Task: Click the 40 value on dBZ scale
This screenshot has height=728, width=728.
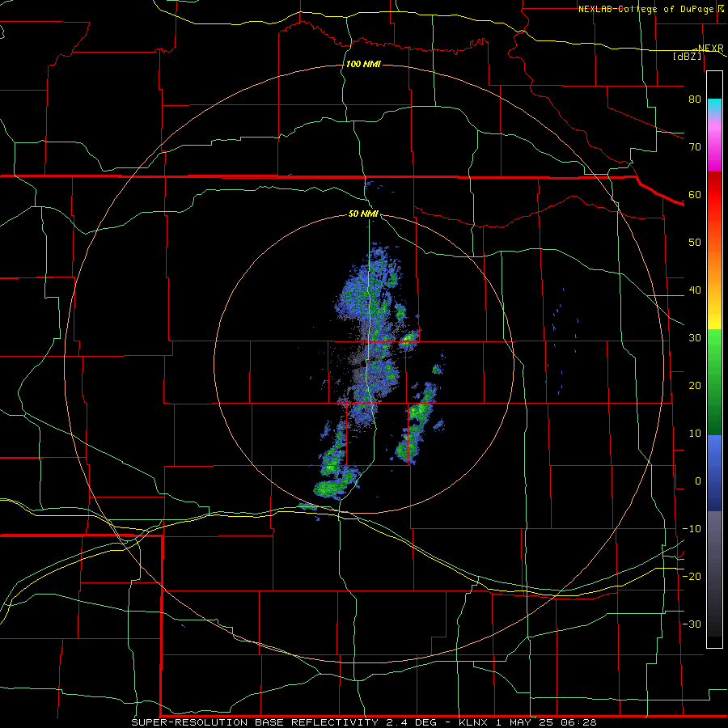Action: point(695,290)
